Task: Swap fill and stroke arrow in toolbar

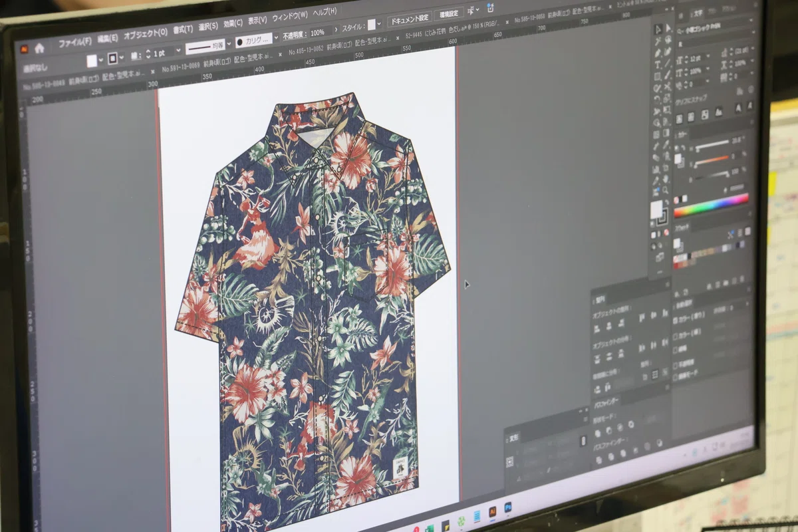Action: [x=668, y=202]
